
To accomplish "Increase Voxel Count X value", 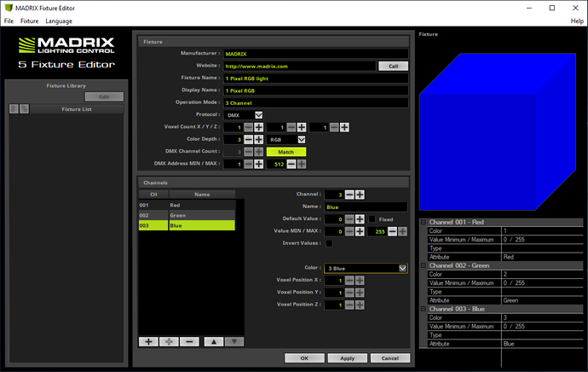I will [259, 127].
